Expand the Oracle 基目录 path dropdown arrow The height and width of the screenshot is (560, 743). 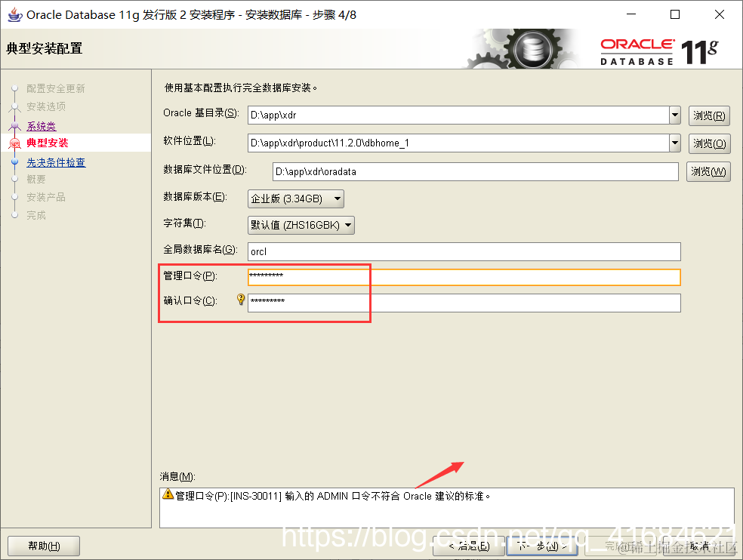[675, 115]
